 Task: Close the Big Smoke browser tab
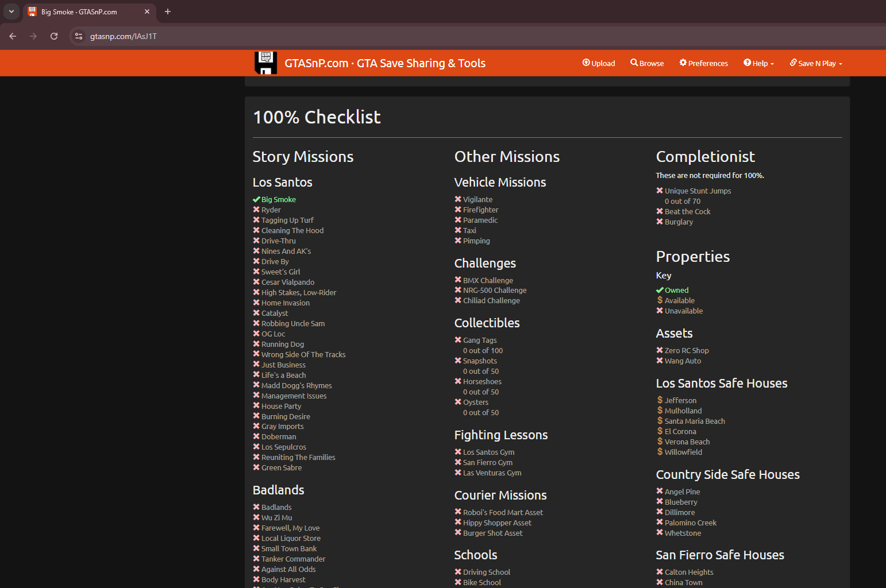pos(147,11)
